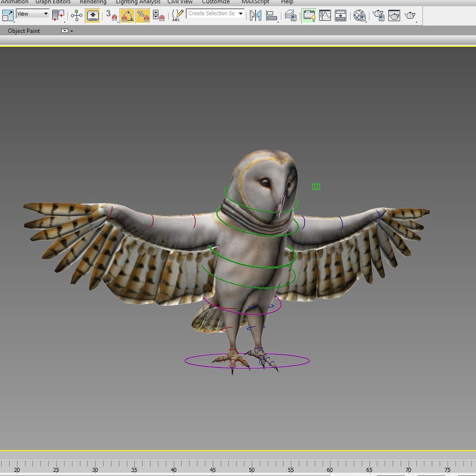
Task: Open the Animation menu
Action: (14, 2)
